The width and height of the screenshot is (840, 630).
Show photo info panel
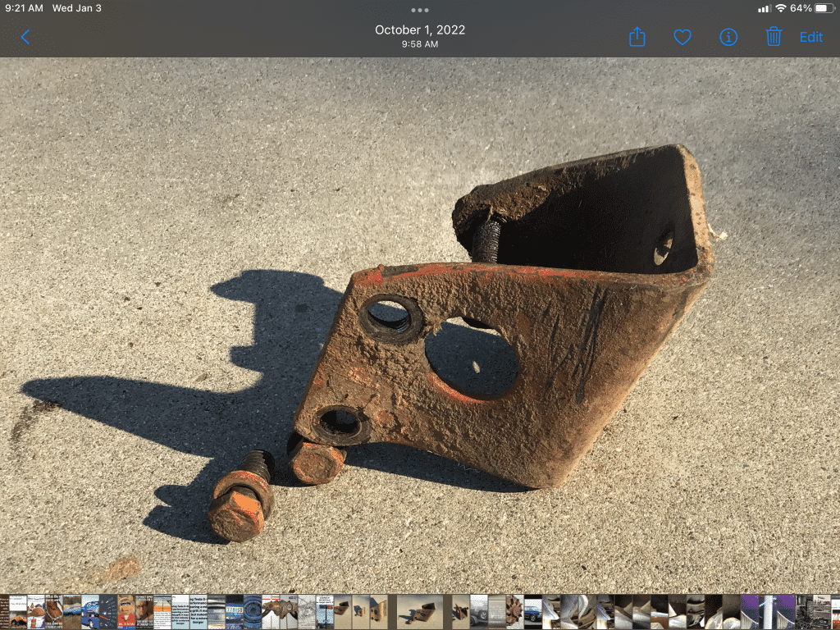tap(728, 37)
